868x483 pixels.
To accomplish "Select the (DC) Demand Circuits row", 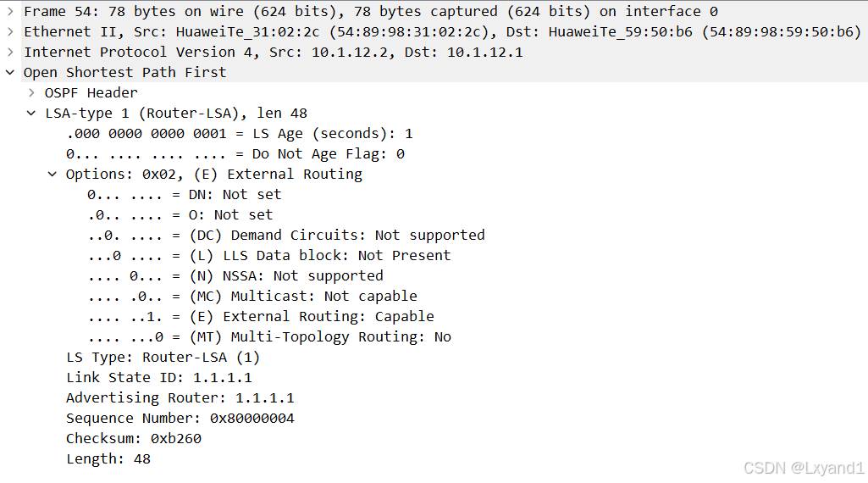I will point(285,236).
